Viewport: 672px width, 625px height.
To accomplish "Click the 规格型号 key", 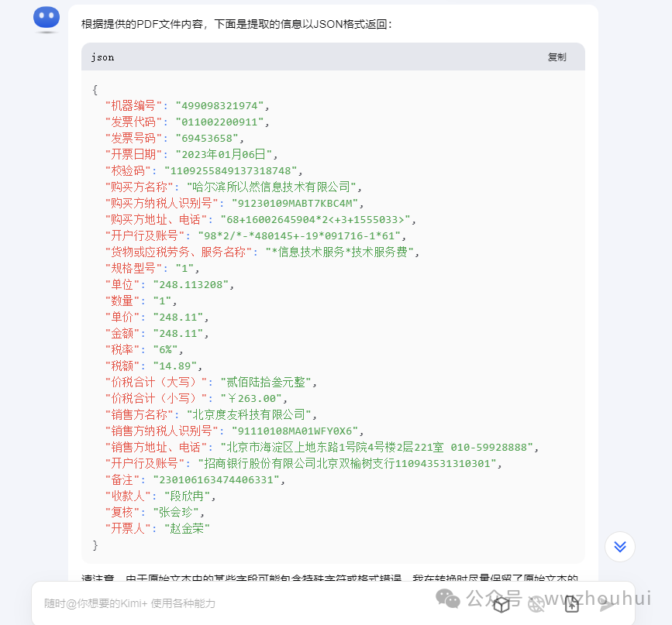I will coord(133,269).
